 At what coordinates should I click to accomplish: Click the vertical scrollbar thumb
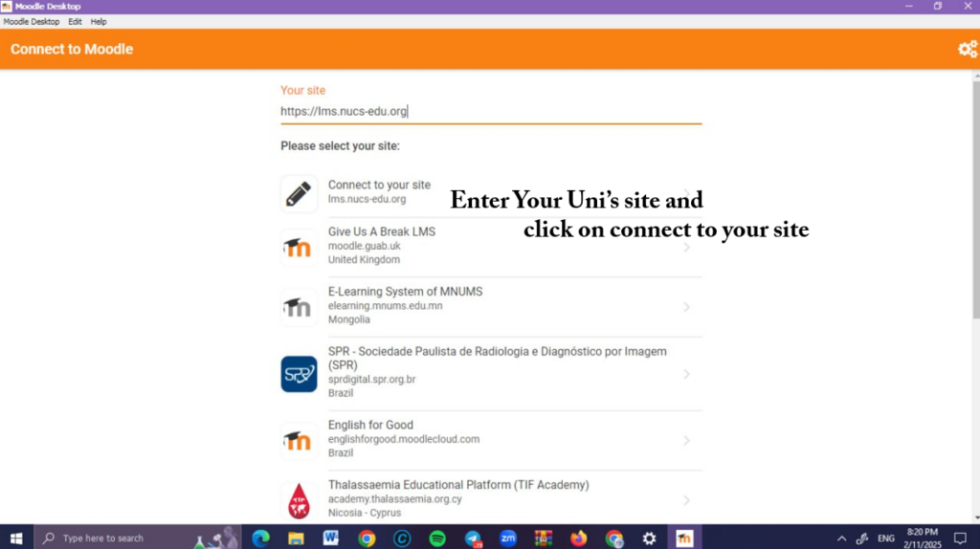(976, 200)
